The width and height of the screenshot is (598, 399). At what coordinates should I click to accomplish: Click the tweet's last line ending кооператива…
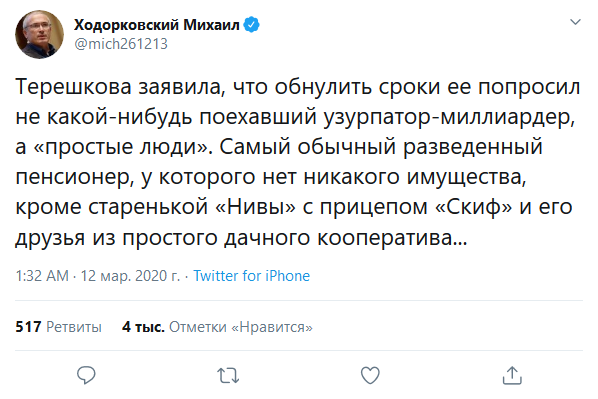(241, 237)
